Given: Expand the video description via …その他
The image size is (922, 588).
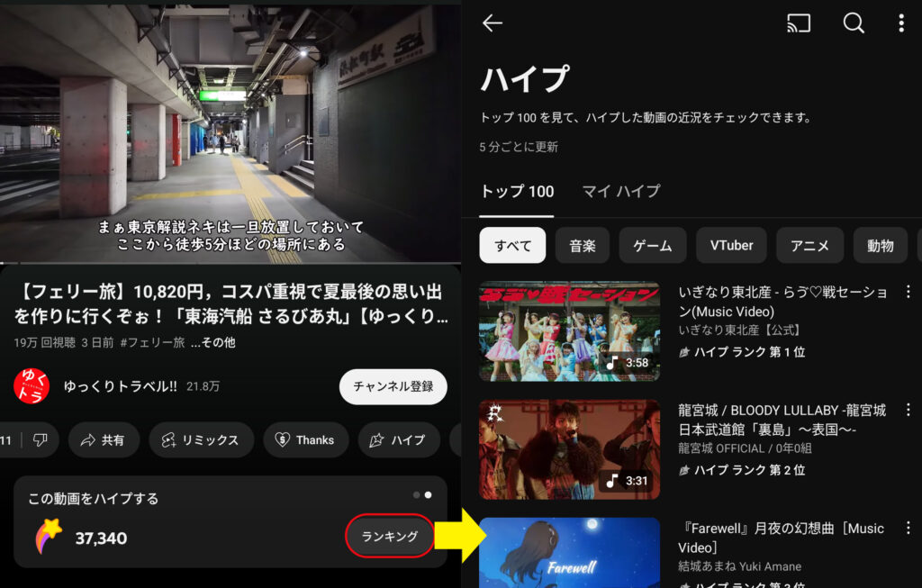Looking at the screenshot, I should pyautogui.click(x=212, y=343).
